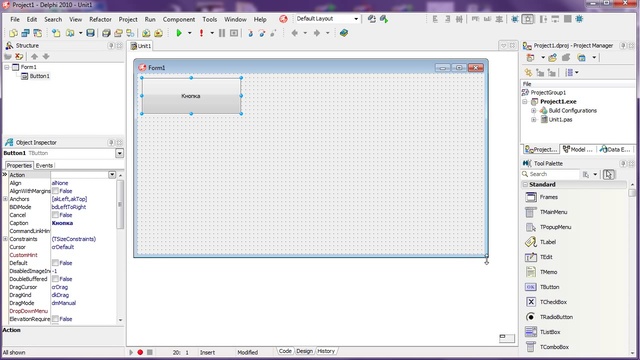Open the Action property value dropdown

[112, 175]
